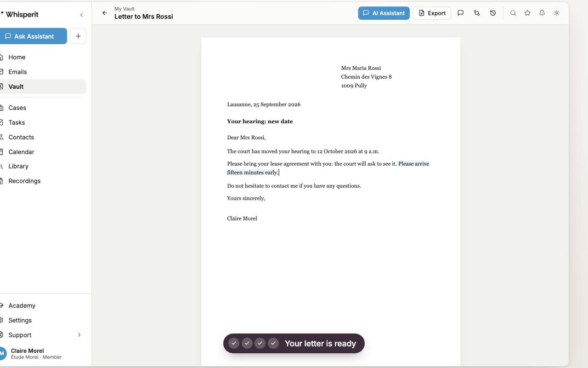The height and width of the screenshot is (368, 588).
Task: Click the recipient name Mrs Maria Rossi
Action: point(361,68)
